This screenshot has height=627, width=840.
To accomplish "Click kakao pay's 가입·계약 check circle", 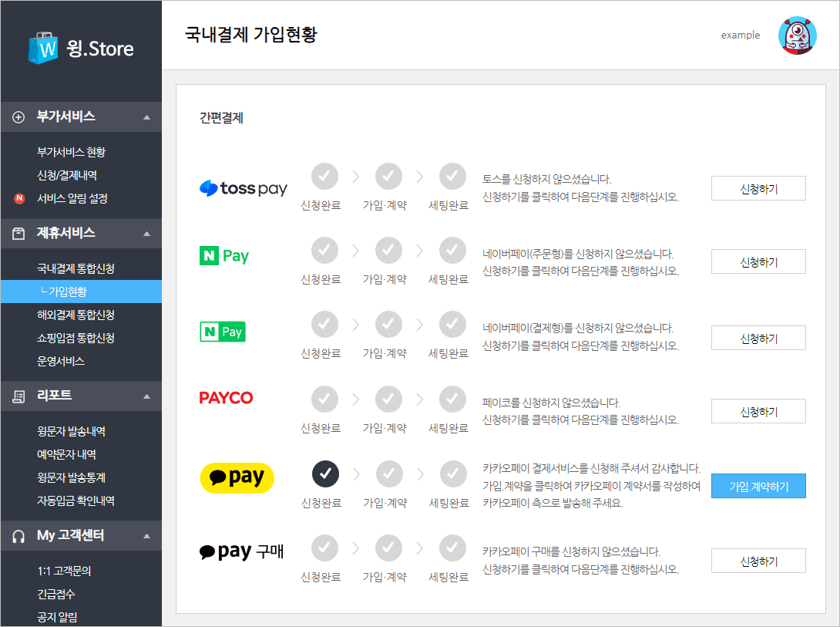I will coord(389,474).
